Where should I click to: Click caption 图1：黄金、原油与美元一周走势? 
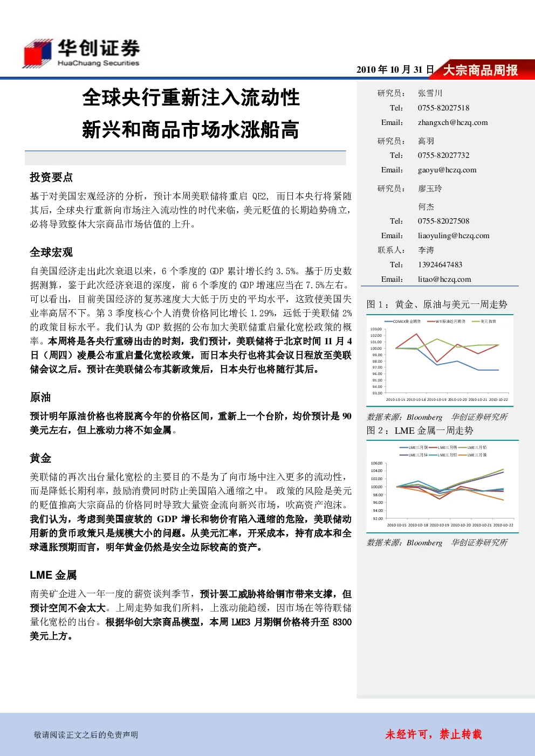pyautogui.click(x=437, y=304)
